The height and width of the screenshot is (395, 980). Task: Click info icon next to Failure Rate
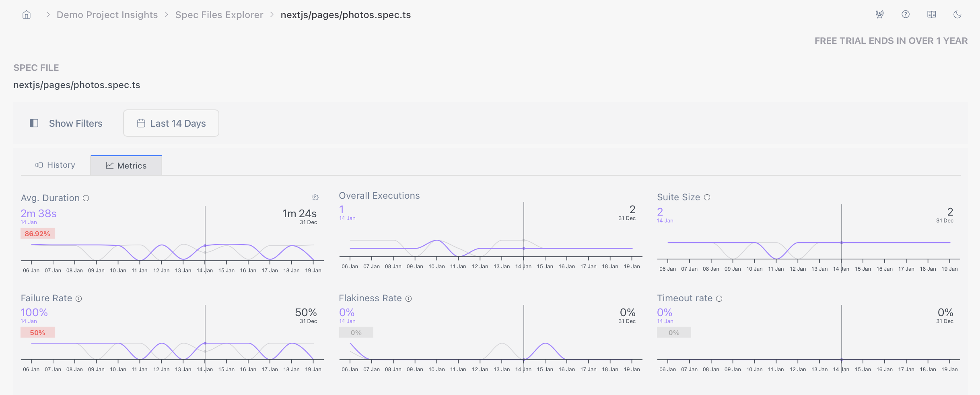coord(79,298)
